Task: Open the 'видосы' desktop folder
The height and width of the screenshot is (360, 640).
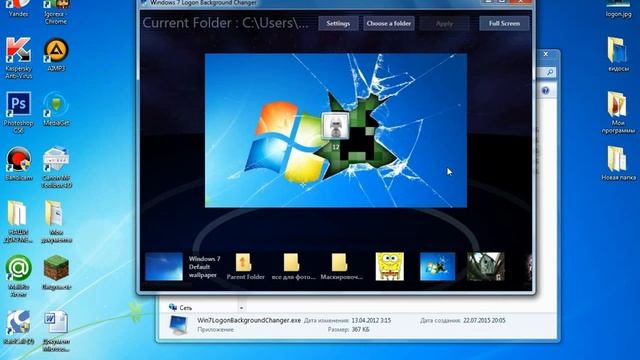Action: click(x=618, y=54)
